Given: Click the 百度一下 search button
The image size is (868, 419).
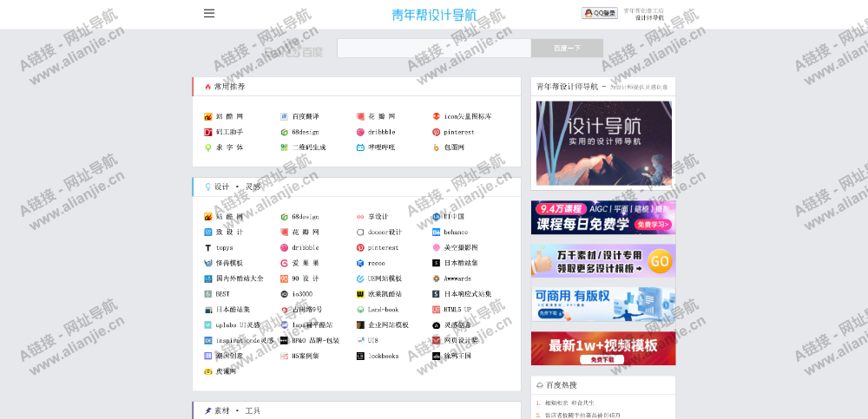Looking at the screenshot, I should (x=567, y=49).
